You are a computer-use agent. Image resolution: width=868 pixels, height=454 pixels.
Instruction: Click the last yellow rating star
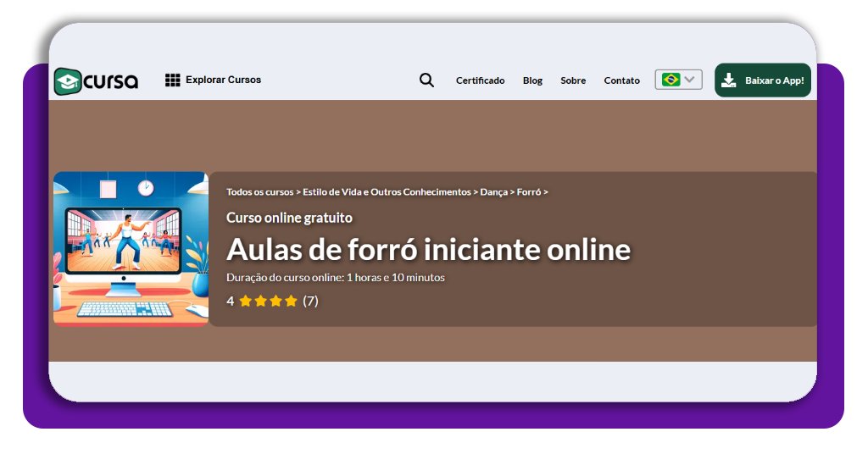(291, 301)
